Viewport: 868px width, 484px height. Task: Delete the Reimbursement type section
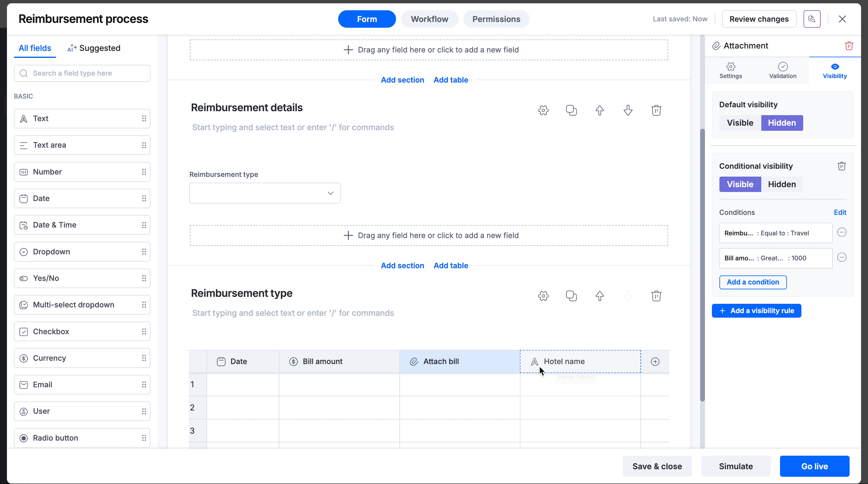tap(656, 296)
